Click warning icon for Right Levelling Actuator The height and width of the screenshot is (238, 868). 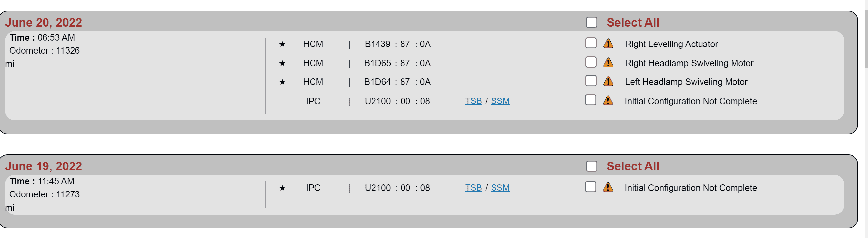(608, 44)
